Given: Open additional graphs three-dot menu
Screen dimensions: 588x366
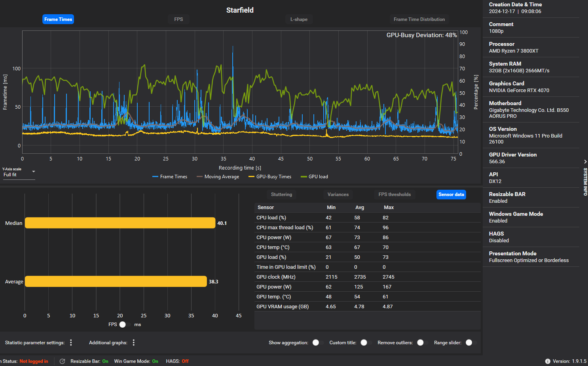Looking at the screenshot, I should pyautogui.click(x=134, y=343).
